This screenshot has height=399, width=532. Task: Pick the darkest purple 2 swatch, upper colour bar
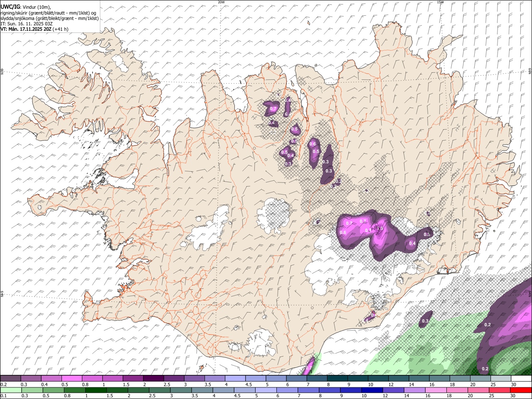(x=153, y=379)
